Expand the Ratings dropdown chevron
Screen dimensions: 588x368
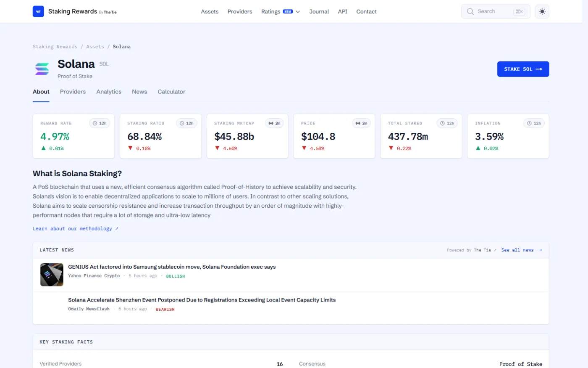(298, 12)
